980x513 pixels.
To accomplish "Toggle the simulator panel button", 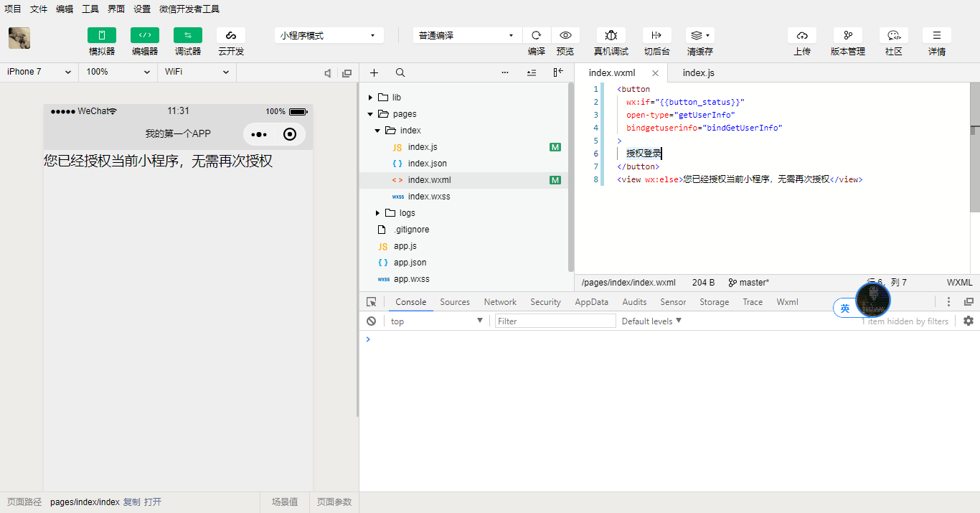I will coord(101,35).
